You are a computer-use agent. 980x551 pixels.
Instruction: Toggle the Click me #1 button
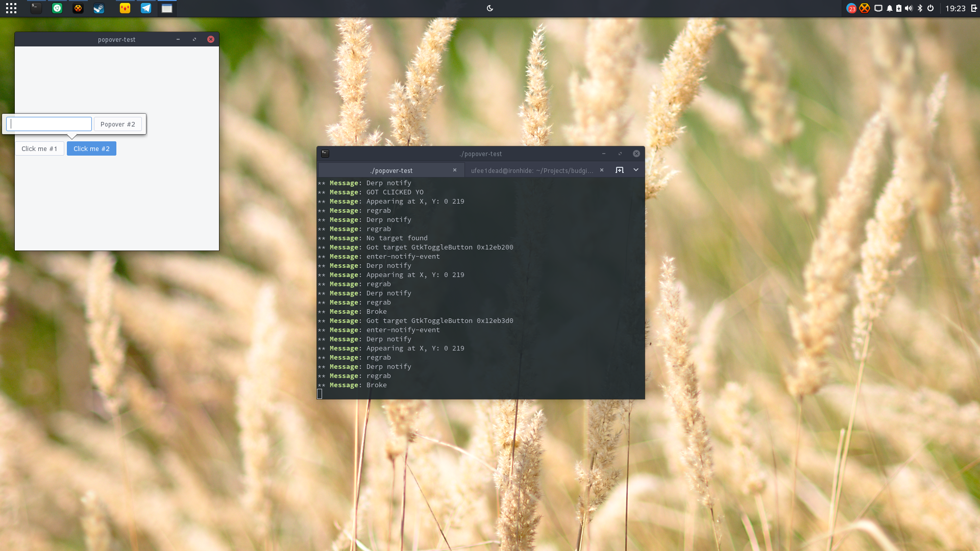pos(40,148)
